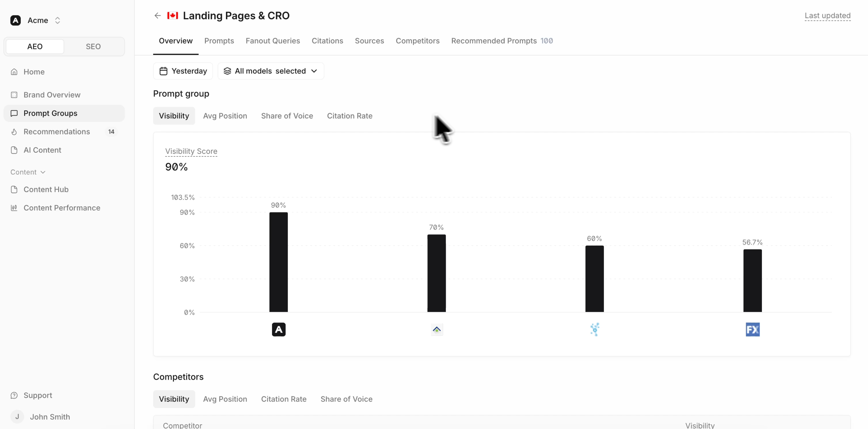This screenshot has height=429, width=868.
Task: Select Competitors Avg Position metric
Action: coord(225,399)
